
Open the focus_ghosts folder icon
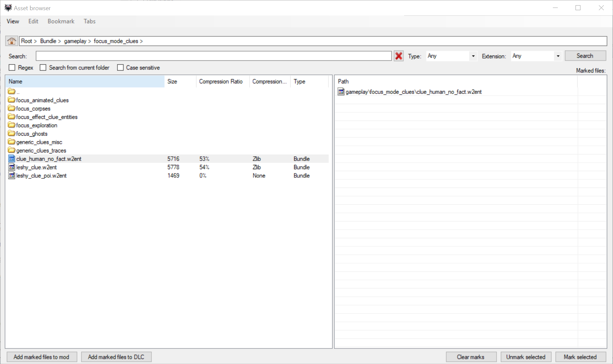(12, 133)
